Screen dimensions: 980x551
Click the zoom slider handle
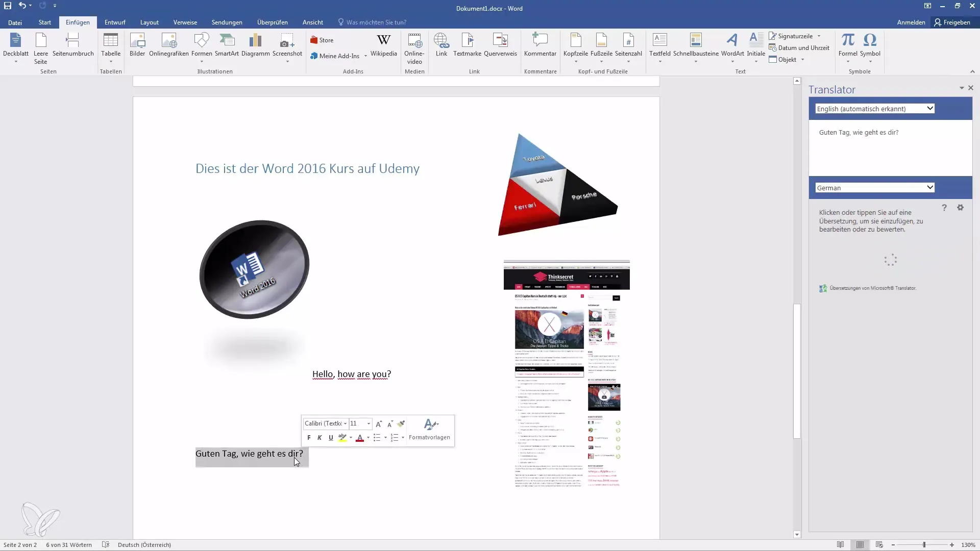tap(924, 545)
